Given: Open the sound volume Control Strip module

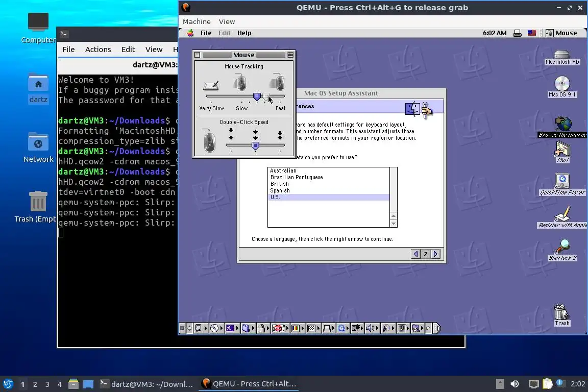Looking at the screenshot, I should [x=372, y=329].
